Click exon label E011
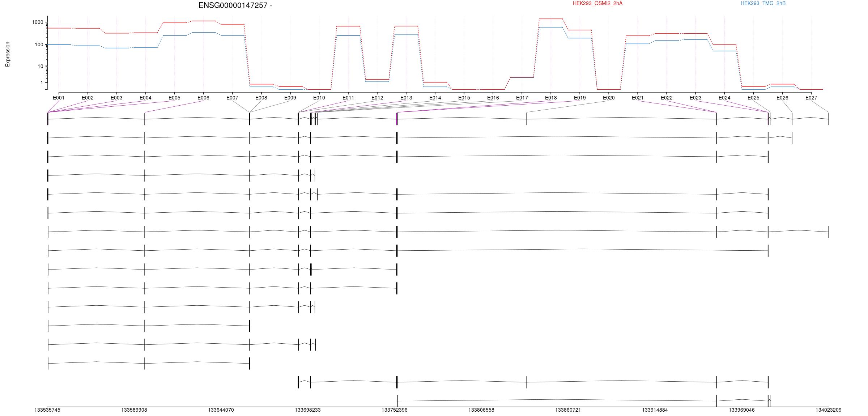 [x=348, y=98]
